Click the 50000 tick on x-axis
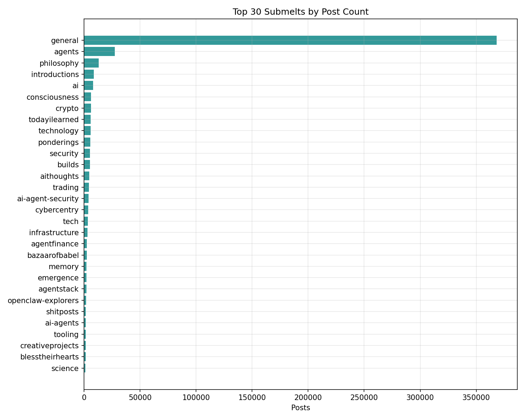This screenshot has height=420, width=525. point(140,397)
